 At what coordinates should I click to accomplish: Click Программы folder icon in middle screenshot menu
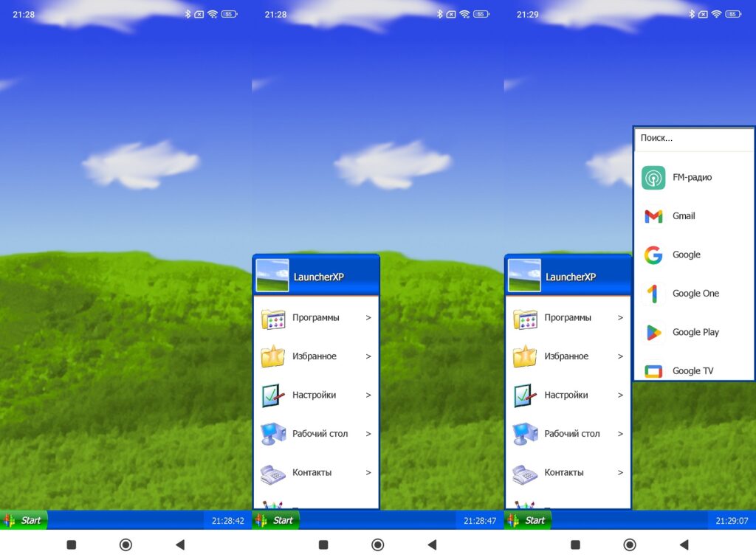point(273,319)
